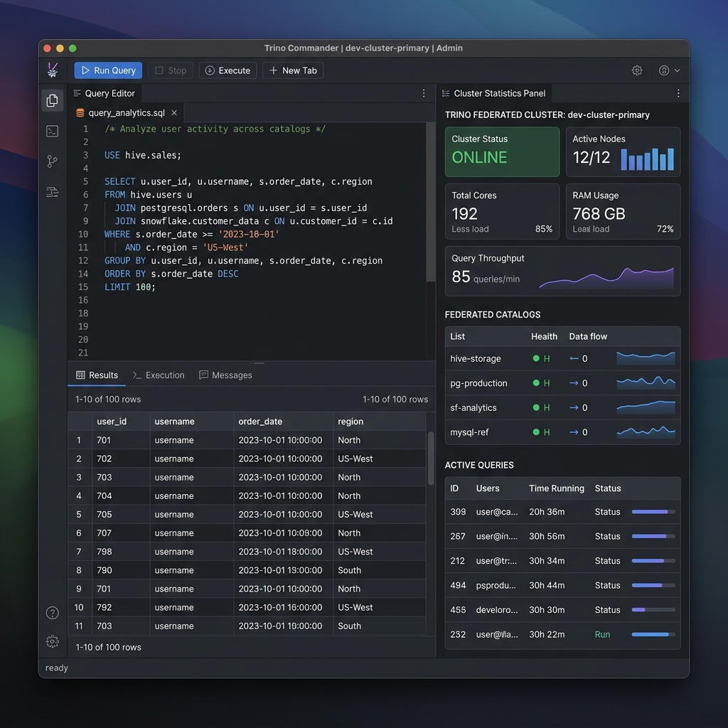Run the current query
The height and width of the screenshot is (728, 728).
(108, 70)
